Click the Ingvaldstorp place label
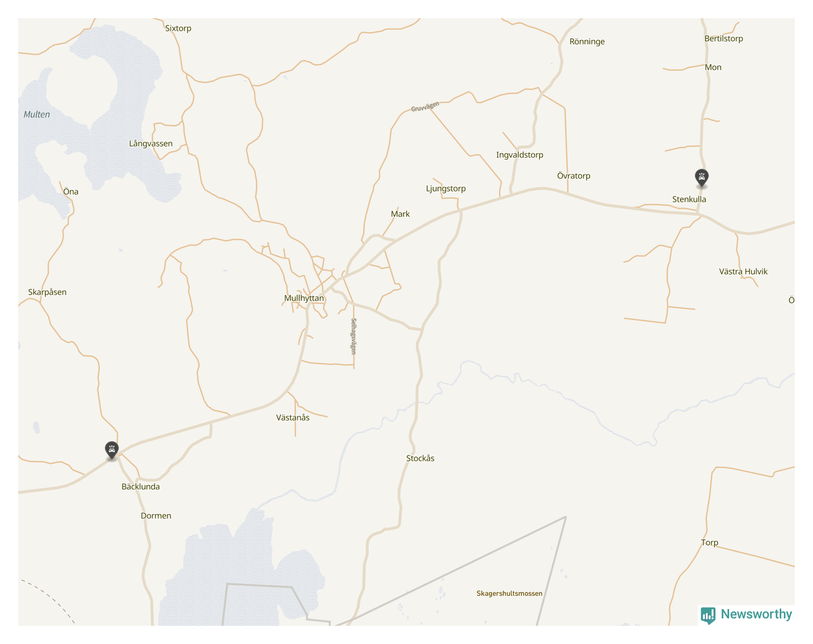This screenshot has width=813, height=644. tap(519, 155)
